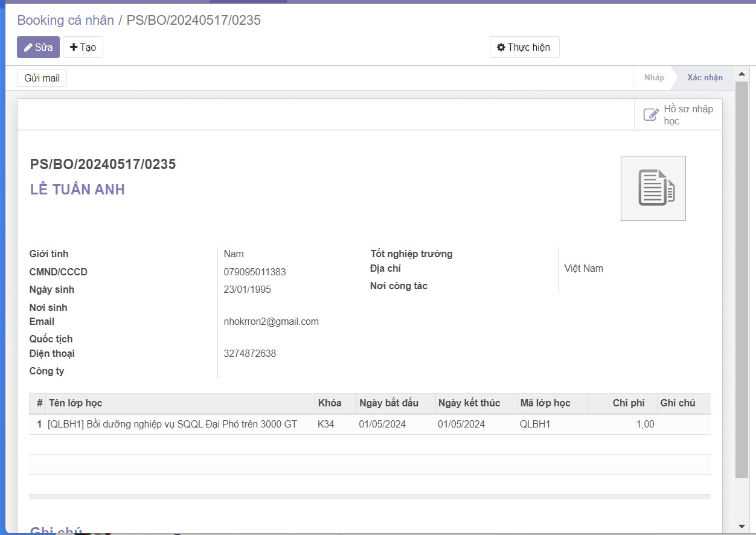Sort by Khóa column header
This screenshot has width=756, height=535.
330,403
